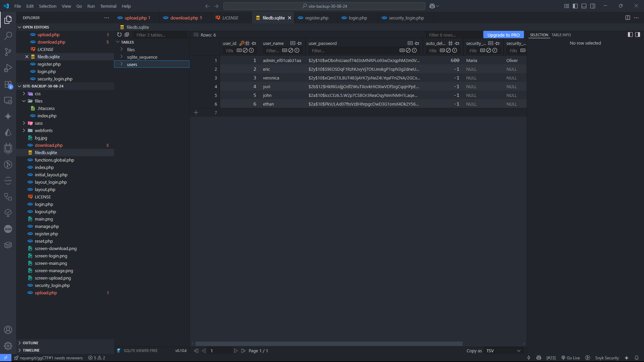
Task: Open the remote window indicator in status bar
Action: coord(6,358)
